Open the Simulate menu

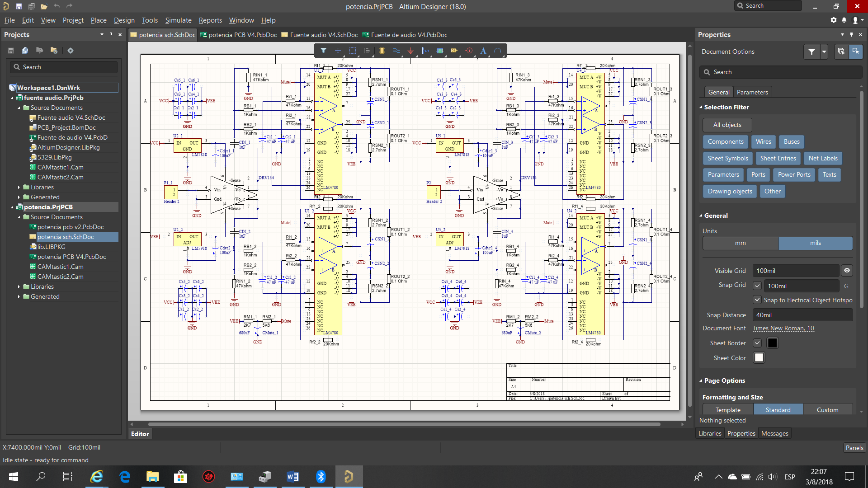(x=178, y=20)
